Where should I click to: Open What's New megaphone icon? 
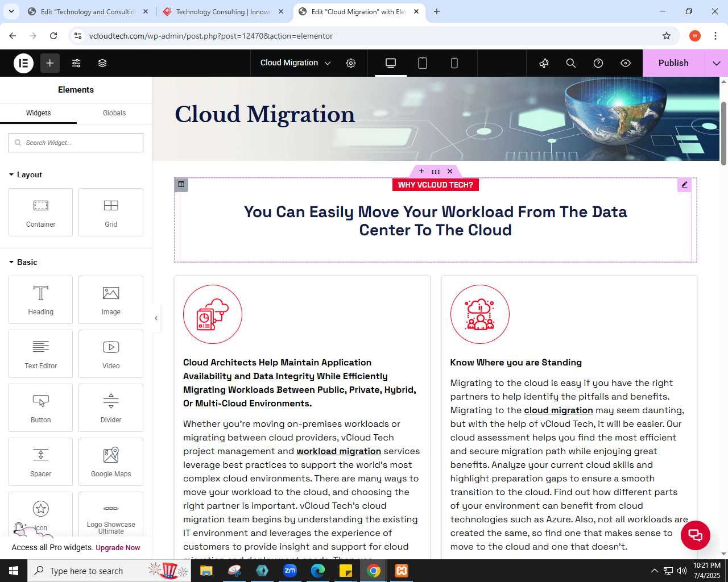click(x=544, y=63)
